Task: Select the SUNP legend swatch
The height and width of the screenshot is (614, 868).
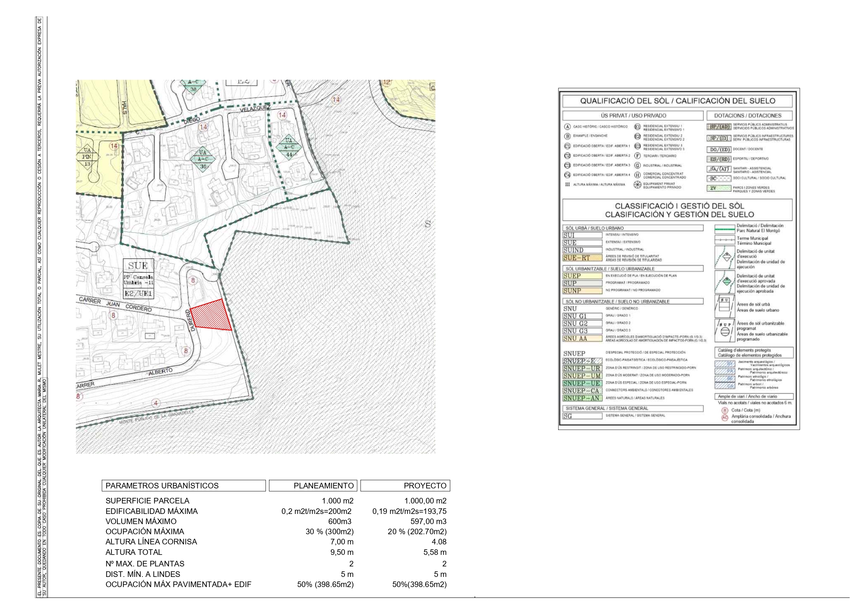Action: (582, 291)
